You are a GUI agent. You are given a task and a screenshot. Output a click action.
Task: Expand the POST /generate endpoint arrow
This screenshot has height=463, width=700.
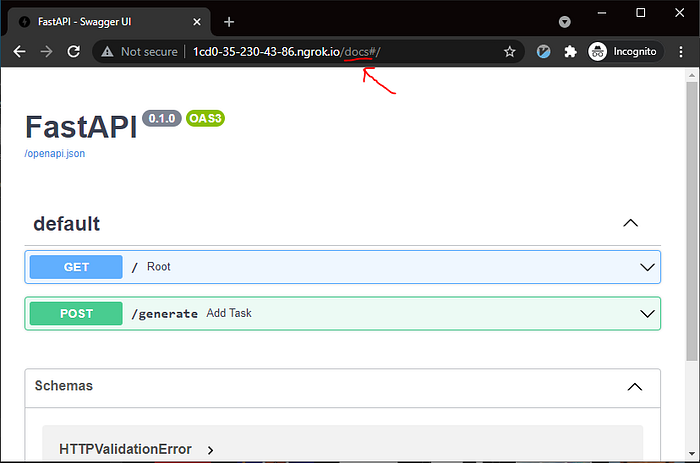coord(647,314)
